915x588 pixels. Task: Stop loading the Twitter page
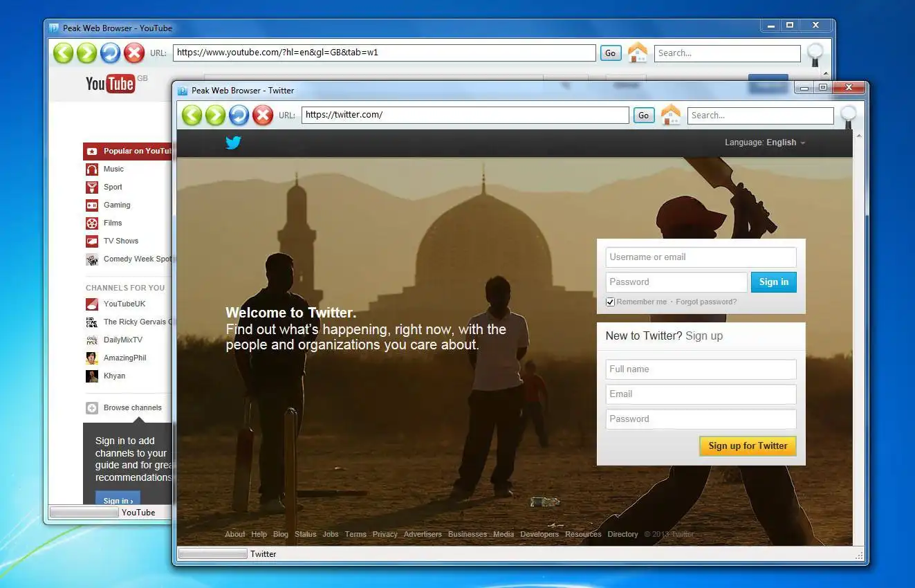pos(263,116)
